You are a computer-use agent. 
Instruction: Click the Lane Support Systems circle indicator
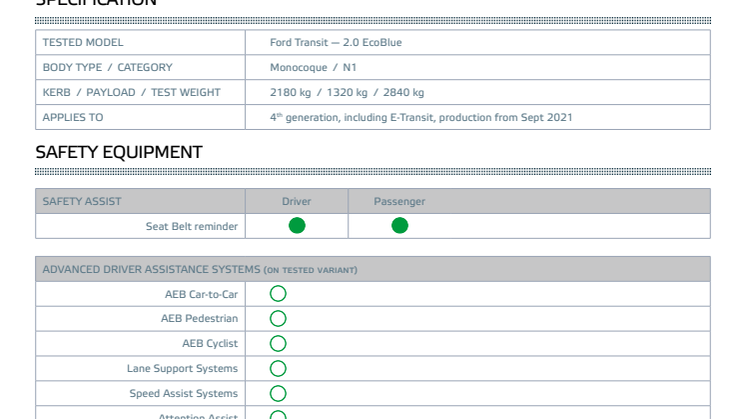(278, 369)
